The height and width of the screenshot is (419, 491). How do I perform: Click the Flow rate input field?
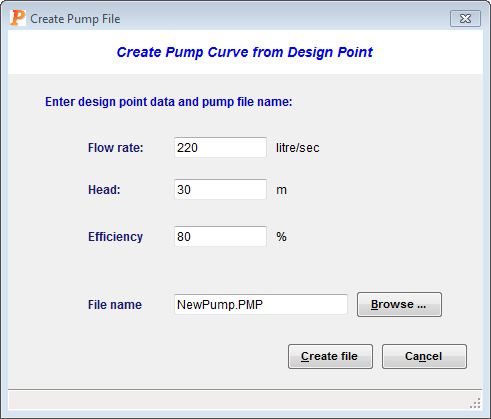pos(220,147)
